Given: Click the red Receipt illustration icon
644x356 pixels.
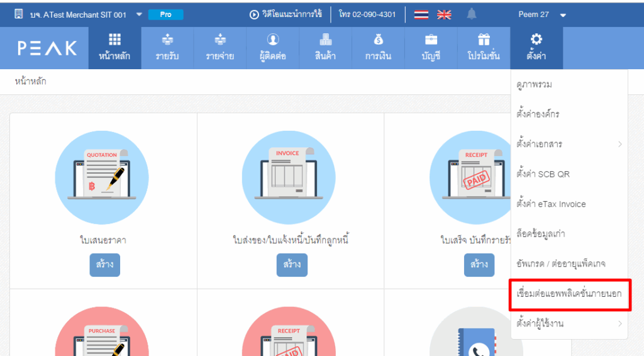Looking at the screenshot, I should click(x=289, y=331).
